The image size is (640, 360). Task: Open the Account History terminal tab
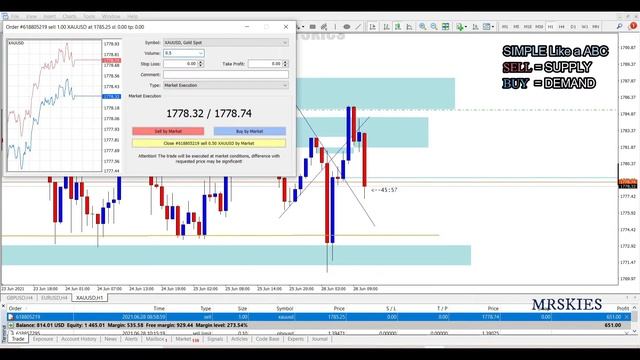pos(79,339)
